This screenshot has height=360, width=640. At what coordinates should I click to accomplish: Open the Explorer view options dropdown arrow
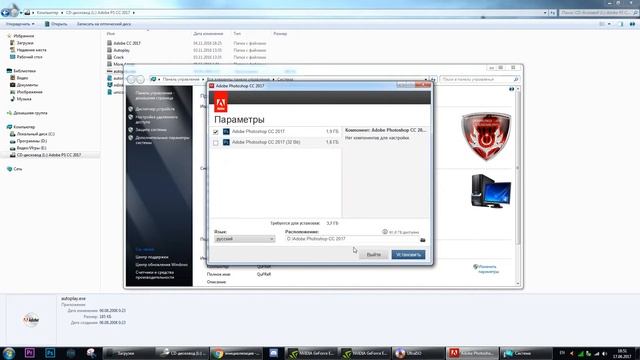(609, 24)
